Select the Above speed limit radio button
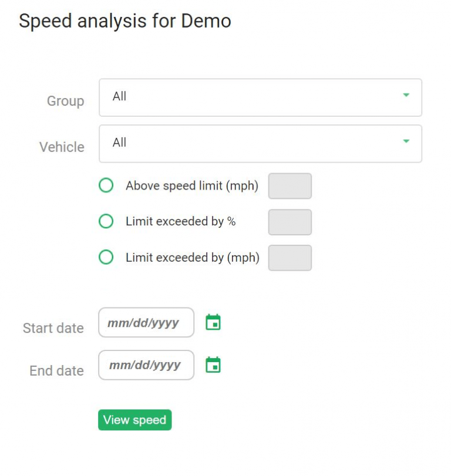 tap(106, 186)
